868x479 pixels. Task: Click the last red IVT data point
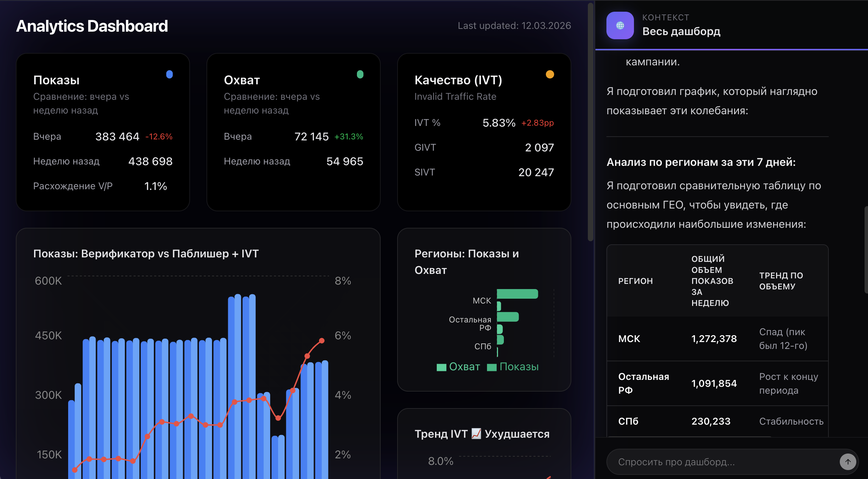click(322, 341)
